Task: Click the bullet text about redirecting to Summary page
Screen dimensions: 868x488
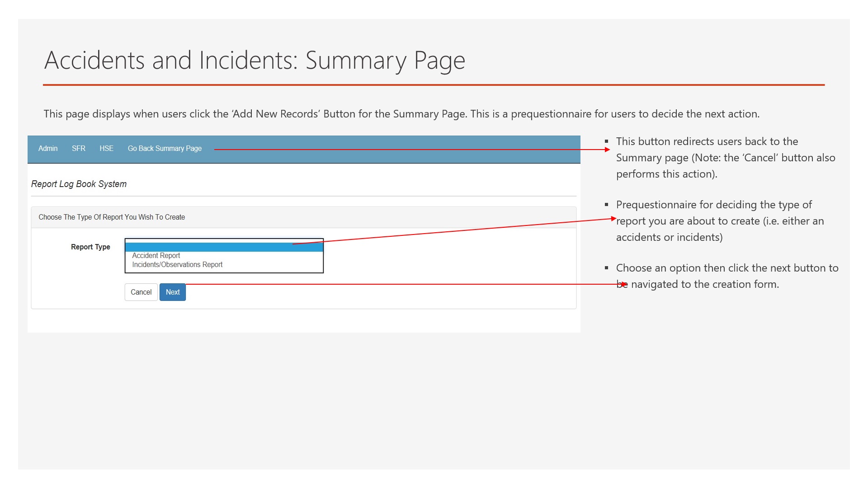Action: [725, 158]
